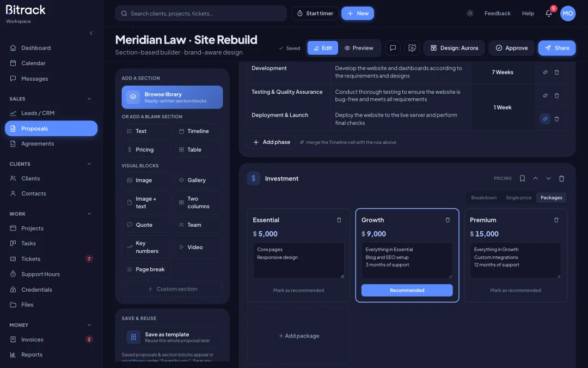Viewport: 588px width, 368px height.
Task: Delete the Investment section
Action: point(561,178)
